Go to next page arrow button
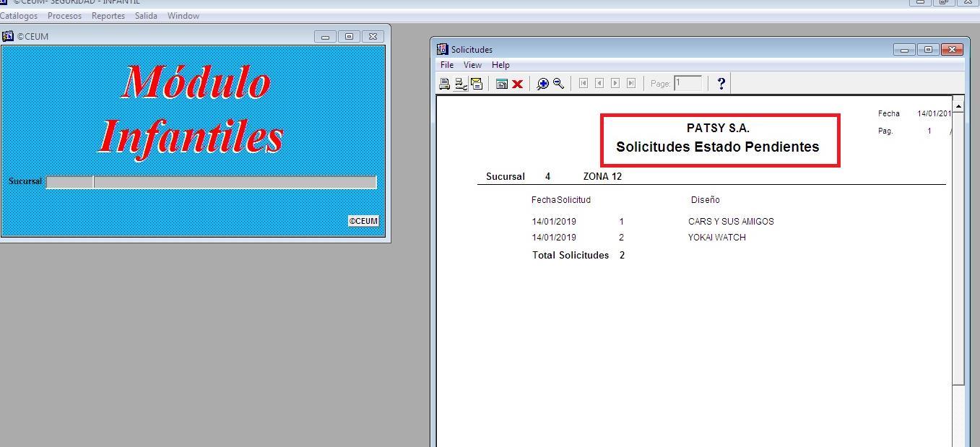Viewport: 980px width, 447px height. coord(615,83)
